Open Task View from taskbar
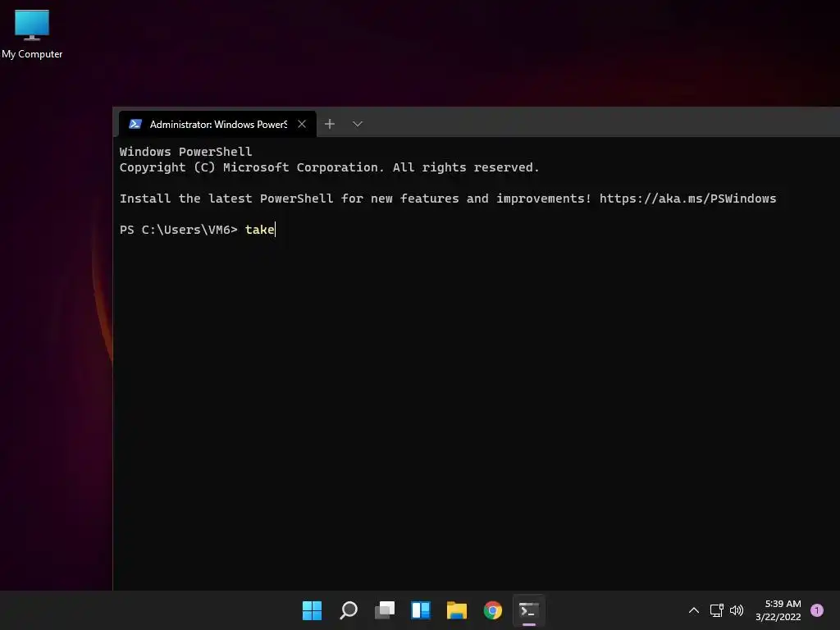Screen dimensions: 840x630 [385, 610]
